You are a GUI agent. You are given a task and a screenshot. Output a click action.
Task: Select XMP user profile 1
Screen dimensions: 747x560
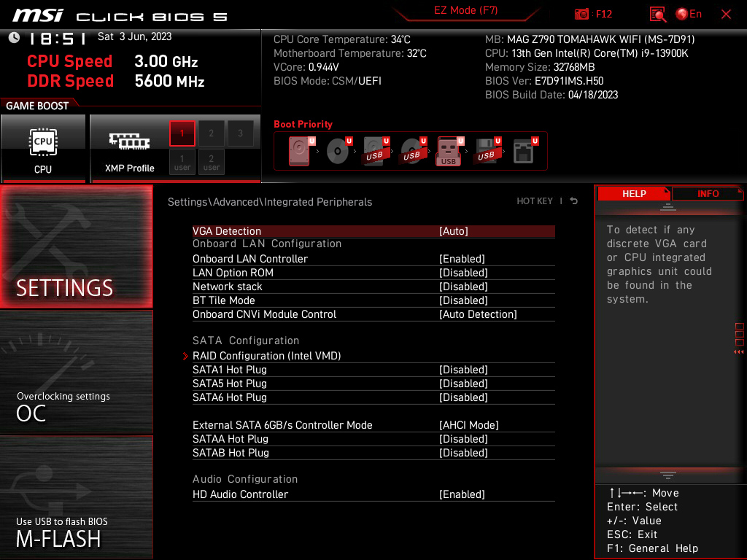182,162
